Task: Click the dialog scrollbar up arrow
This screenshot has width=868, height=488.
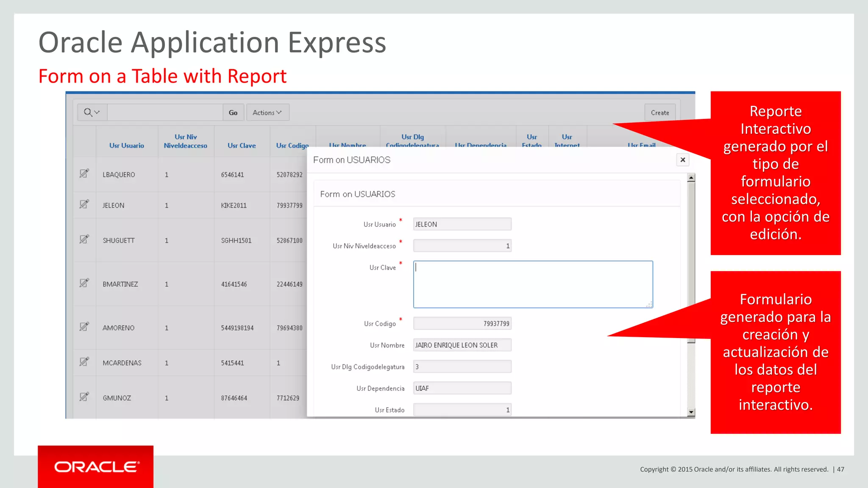Action: tap(691, 178)
